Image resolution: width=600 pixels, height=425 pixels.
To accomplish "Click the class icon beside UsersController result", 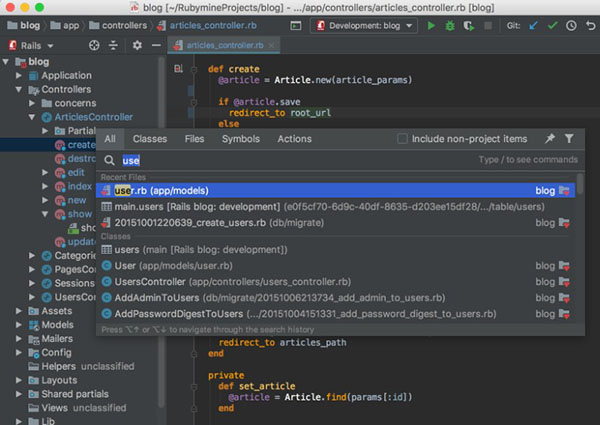I will pyautogui.click(x=107, y=282).
